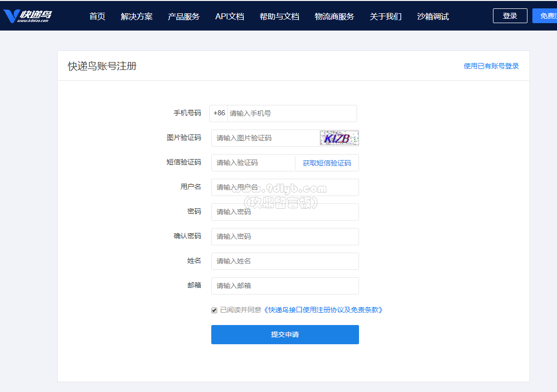Viewport: 557px width, 392px height.
Task: Open 帮助与文档 menu
Action: pos(279,16)
